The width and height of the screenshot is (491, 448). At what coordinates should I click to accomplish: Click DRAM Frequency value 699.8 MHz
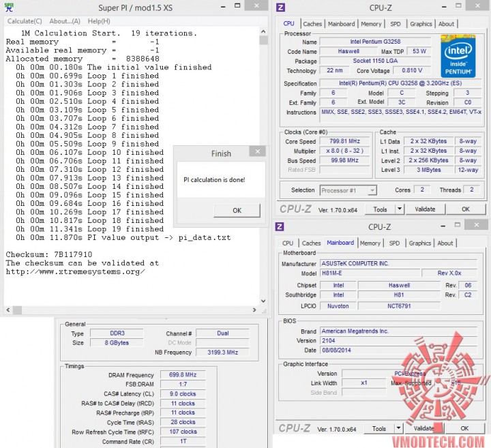183,375
